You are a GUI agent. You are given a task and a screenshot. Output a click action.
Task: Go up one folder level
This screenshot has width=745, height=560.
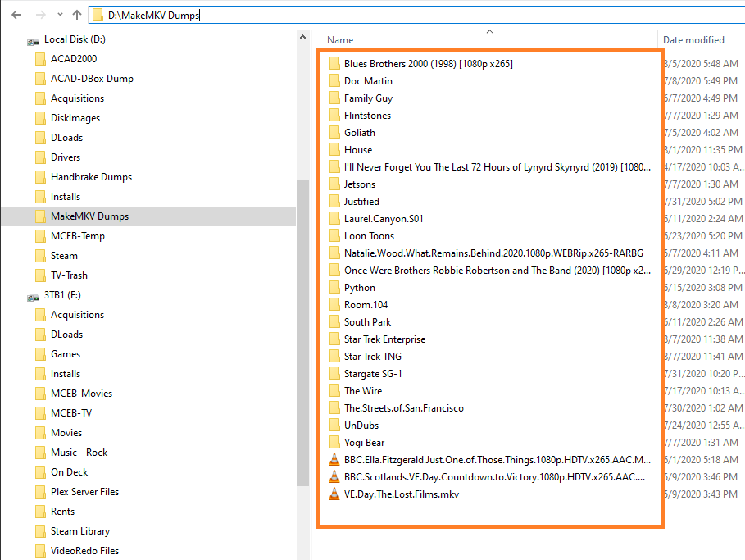coord(77,15)
